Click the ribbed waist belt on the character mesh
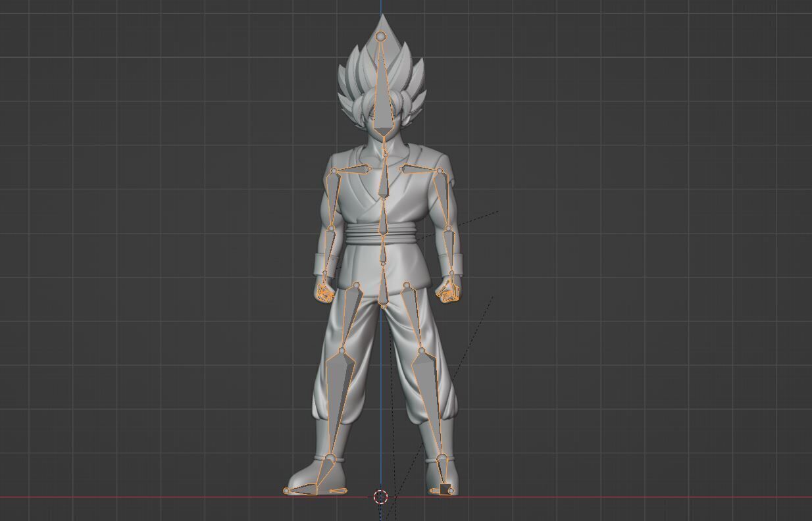 pos(401,232)
